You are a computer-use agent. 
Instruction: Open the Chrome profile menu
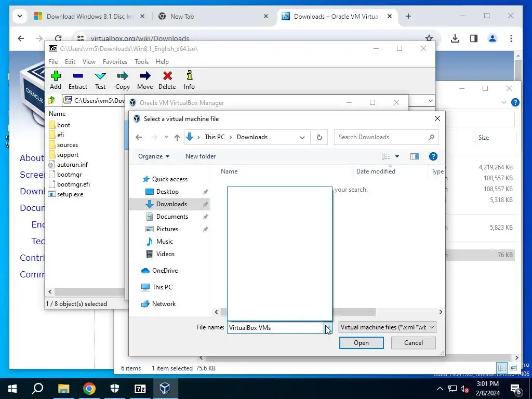pyautogui.click(x=493, y=38)
